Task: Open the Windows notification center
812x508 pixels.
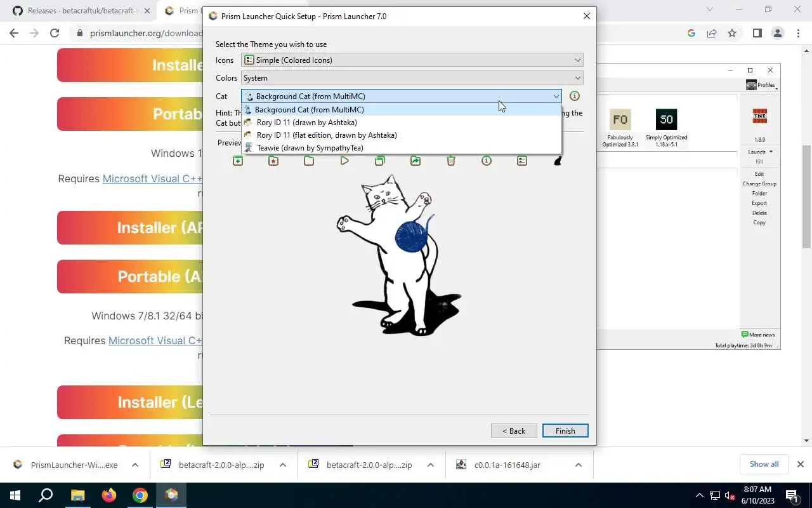Action: pyautogui.click(x=792, y=495)
